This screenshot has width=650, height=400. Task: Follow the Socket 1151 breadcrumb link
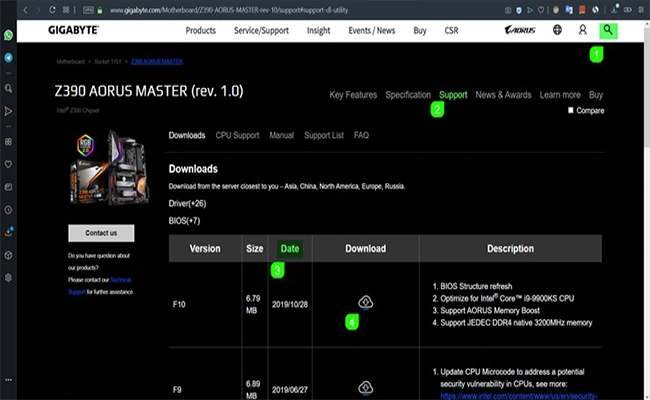[107, 62]
